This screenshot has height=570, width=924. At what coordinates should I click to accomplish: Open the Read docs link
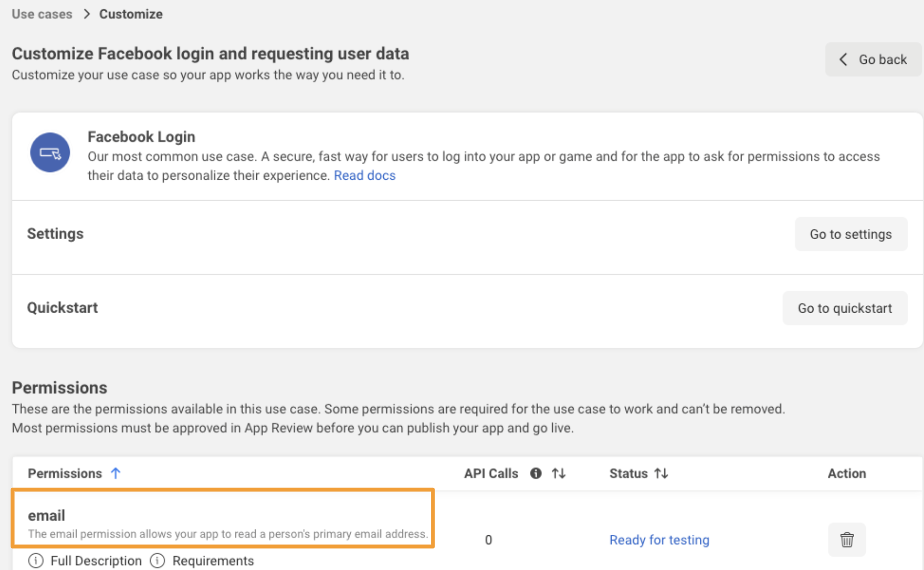point(364,175)
